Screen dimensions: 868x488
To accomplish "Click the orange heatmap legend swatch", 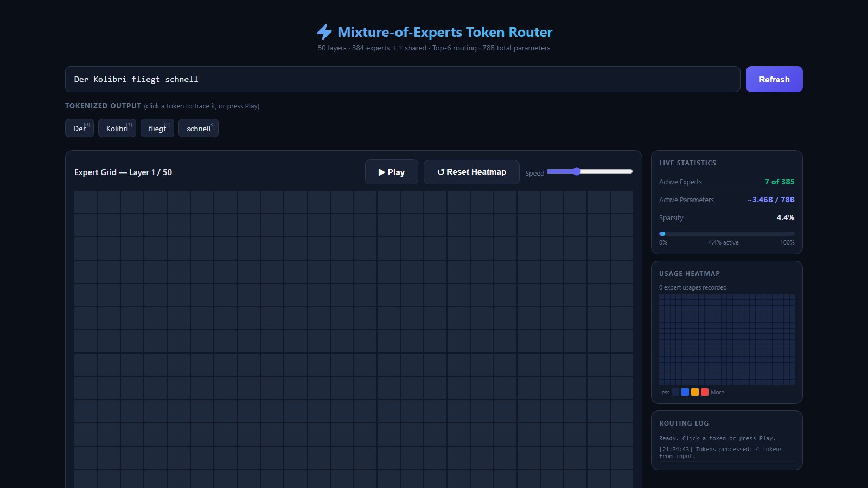I will click(695, 392).
